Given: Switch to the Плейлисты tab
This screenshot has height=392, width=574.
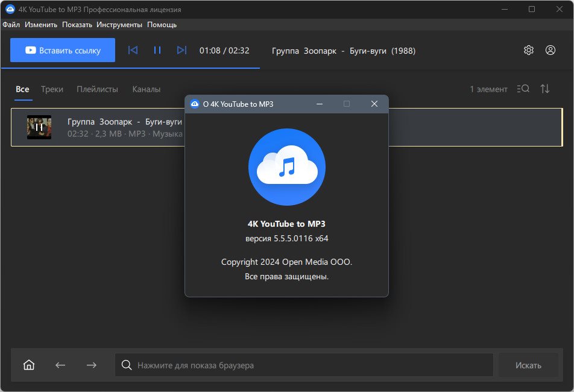Looking at the screenshot, I should click(97, 89).
